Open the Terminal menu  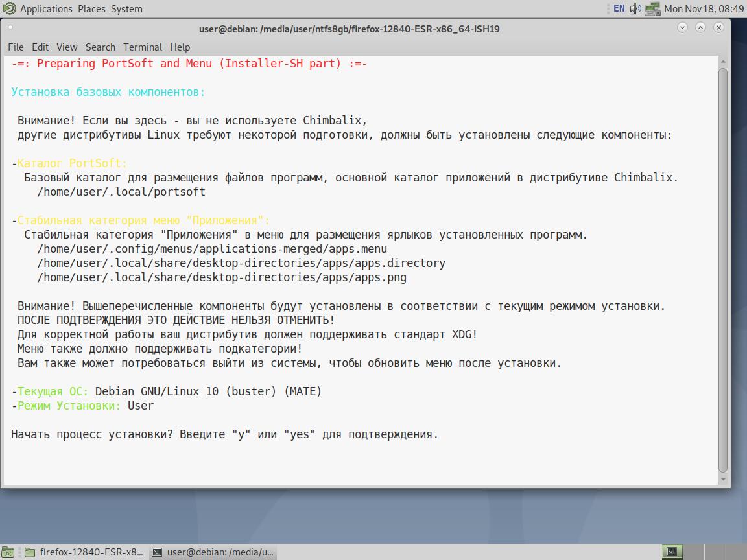(143, 47)
